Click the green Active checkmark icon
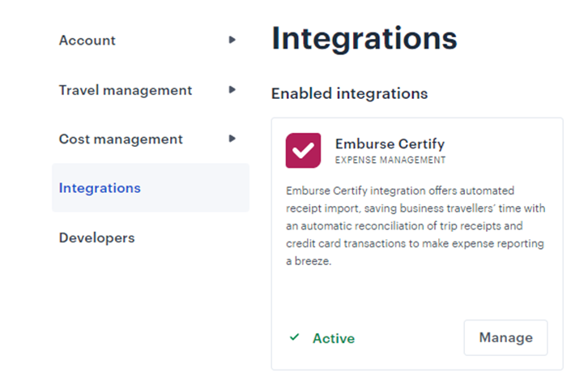588x390 pixels. tap(294, 337)
